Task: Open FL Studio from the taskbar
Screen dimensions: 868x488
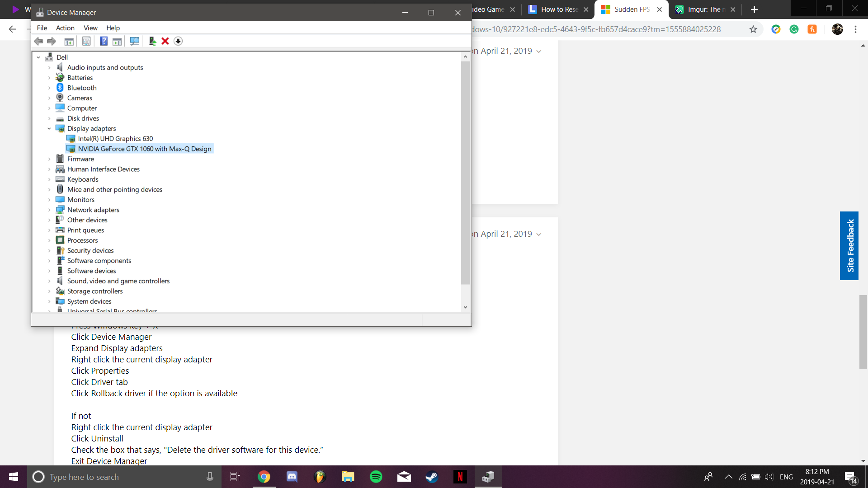Action: coord(320,477)
